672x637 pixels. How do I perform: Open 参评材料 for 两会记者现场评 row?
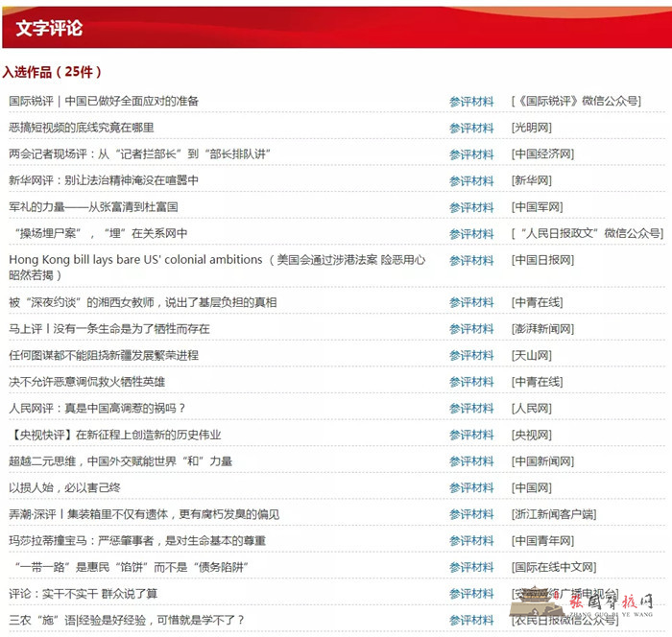(471, 154)
